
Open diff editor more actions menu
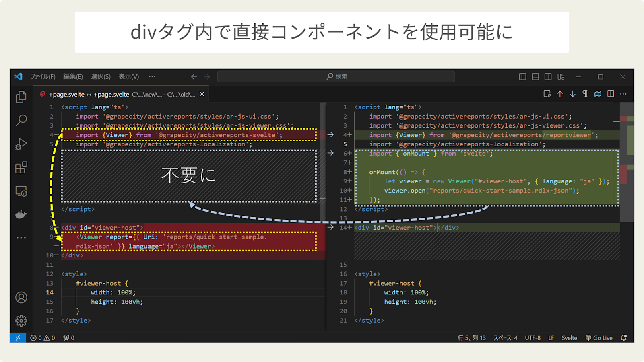pos(623,94)
